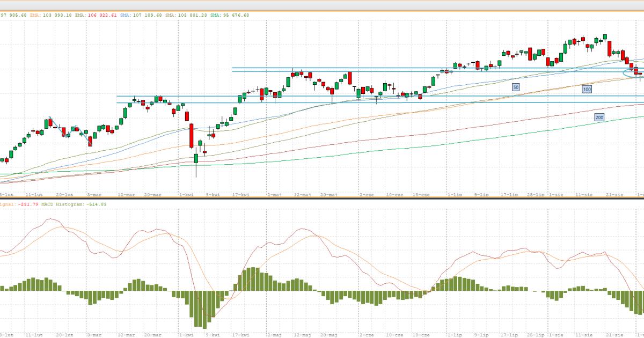Click the "100" moving average label
This screenshot has height=338, width=644.
point(587,90)
